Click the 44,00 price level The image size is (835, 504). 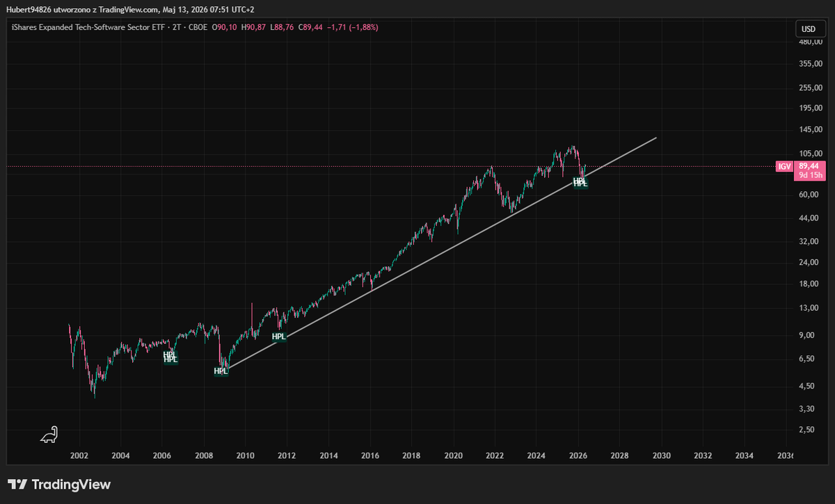pyautogui.click(x=809, y=218)
